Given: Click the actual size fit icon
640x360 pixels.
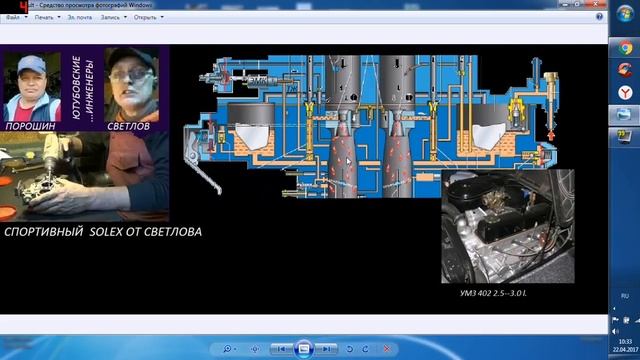Looking at the screenshot, I should [x=255, y=349].
